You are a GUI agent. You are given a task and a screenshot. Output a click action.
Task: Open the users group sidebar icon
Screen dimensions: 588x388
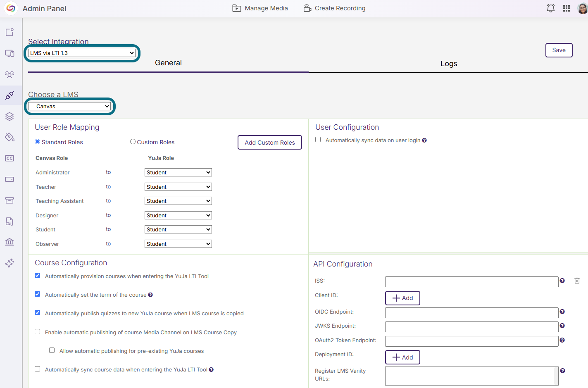point(10,74)
